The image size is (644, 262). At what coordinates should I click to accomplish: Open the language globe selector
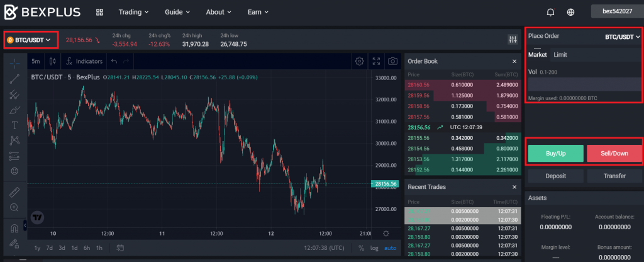pyautogui.click(x=570, y=13)
